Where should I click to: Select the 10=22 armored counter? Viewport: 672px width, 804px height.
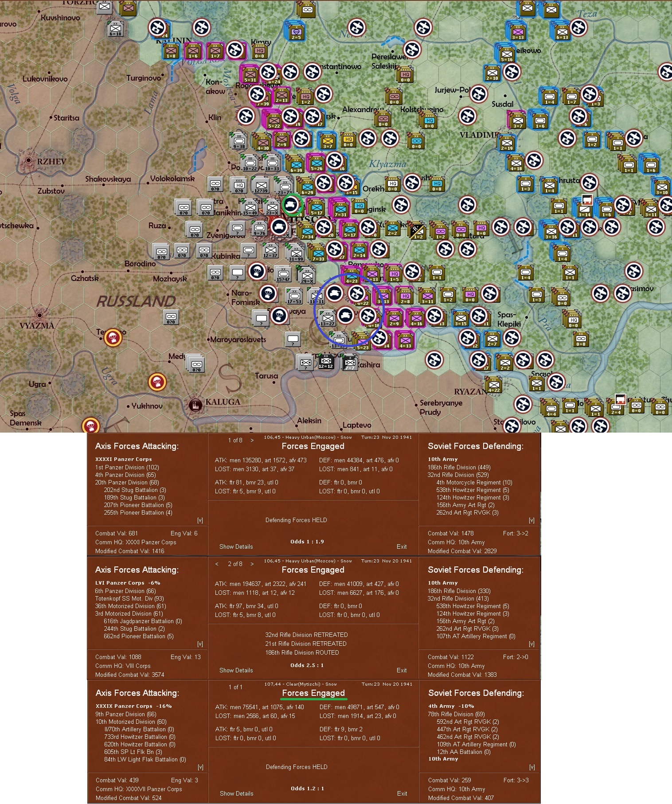click(x=250, y=163)
